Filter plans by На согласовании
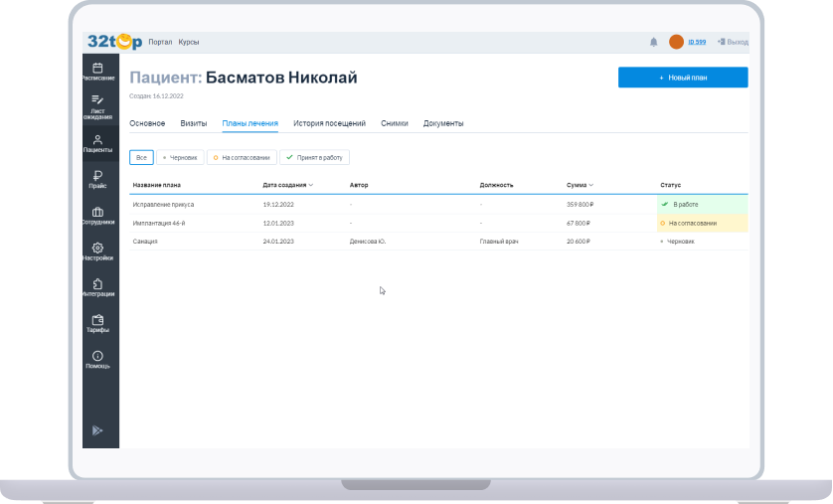This screenshot has width=833, height=504. click(x=242, y=158)
